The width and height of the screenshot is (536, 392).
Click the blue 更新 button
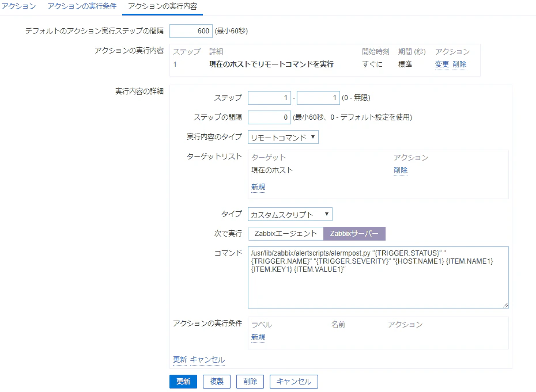coord(183,382)
